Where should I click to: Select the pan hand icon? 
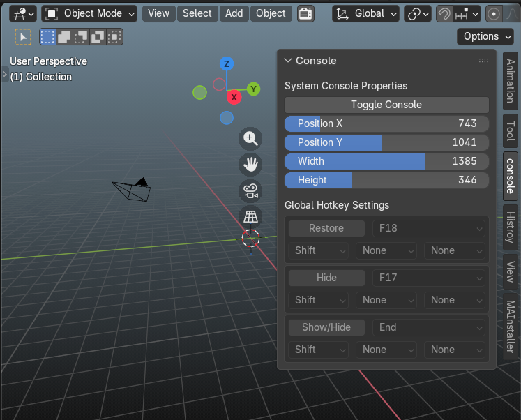250,165
